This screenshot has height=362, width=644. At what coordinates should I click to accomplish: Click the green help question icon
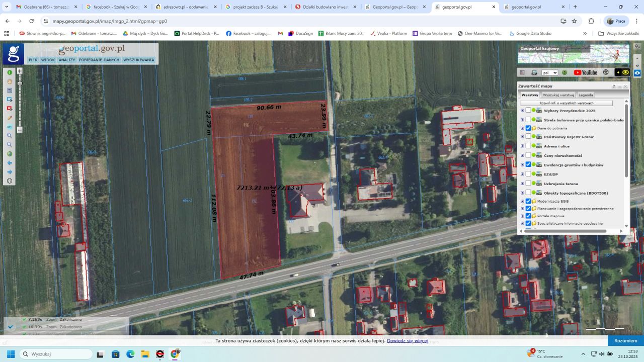[565, 72]
